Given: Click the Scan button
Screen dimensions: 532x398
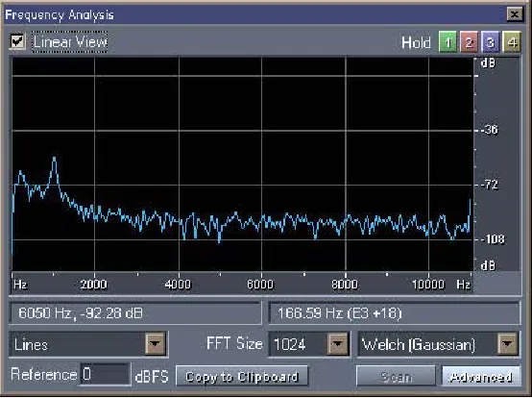Looking at the screenshot, I should tap(396, 376).
